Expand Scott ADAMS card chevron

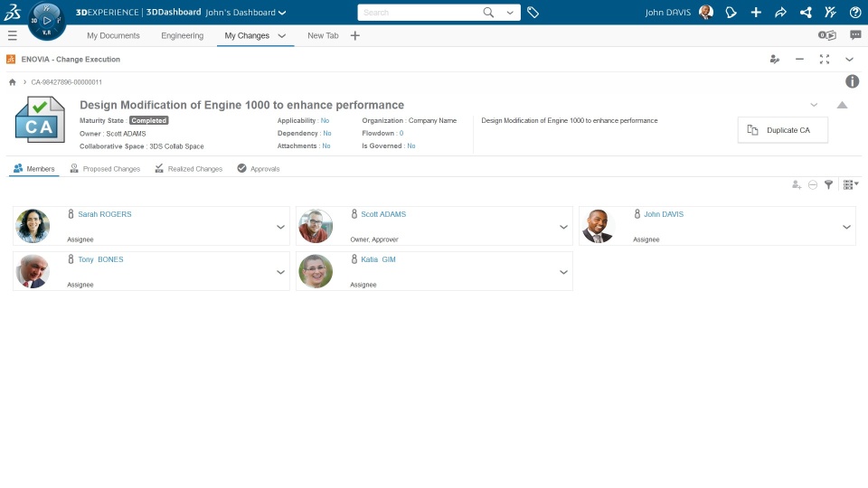pyautogui.click(x=563, y=227)
